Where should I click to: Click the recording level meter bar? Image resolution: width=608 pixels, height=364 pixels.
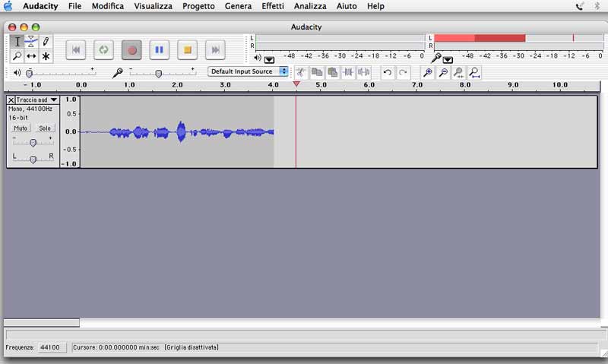click(518, 42)
